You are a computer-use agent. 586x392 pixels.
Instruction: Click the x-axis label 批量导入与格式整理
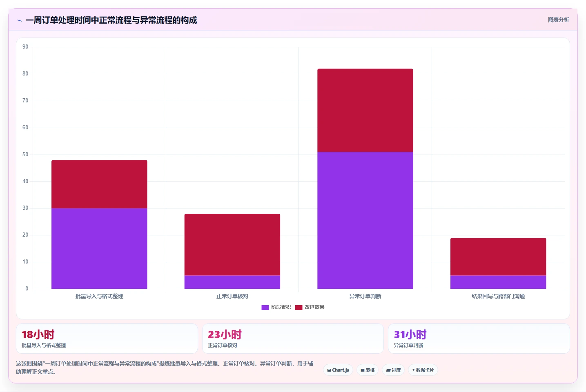click(x=99, y=296)
